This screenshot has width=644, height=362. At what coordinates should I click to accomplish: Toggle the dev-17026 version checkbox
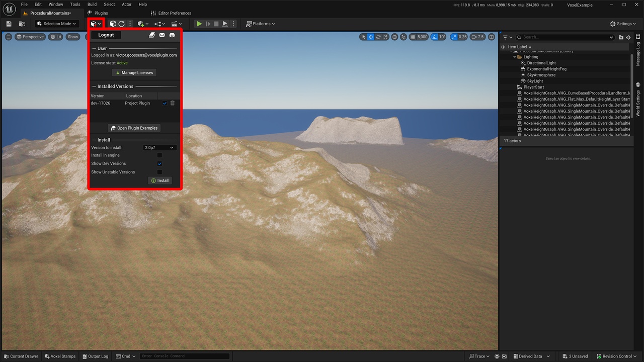coord(165,103)
